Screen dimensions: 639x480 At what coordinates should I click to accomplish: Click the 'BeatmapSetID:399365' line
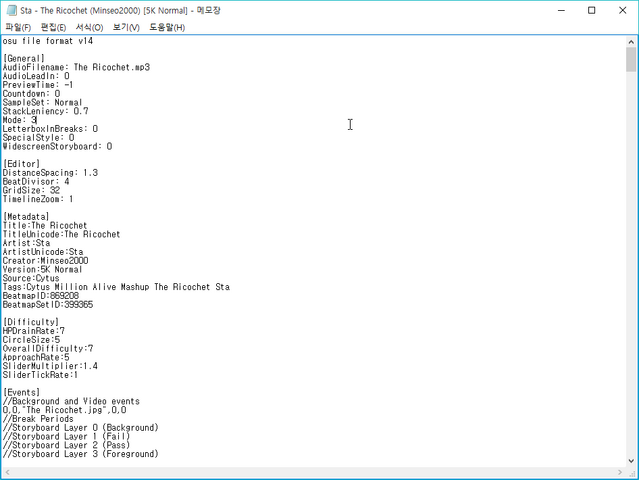point(48,305)
